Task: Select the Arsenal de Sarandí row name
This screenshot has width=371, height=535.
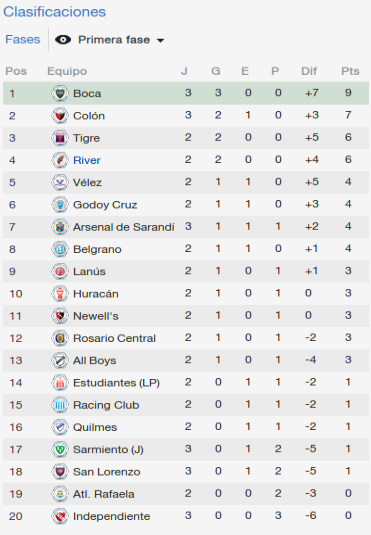Action: coord(124,227)
